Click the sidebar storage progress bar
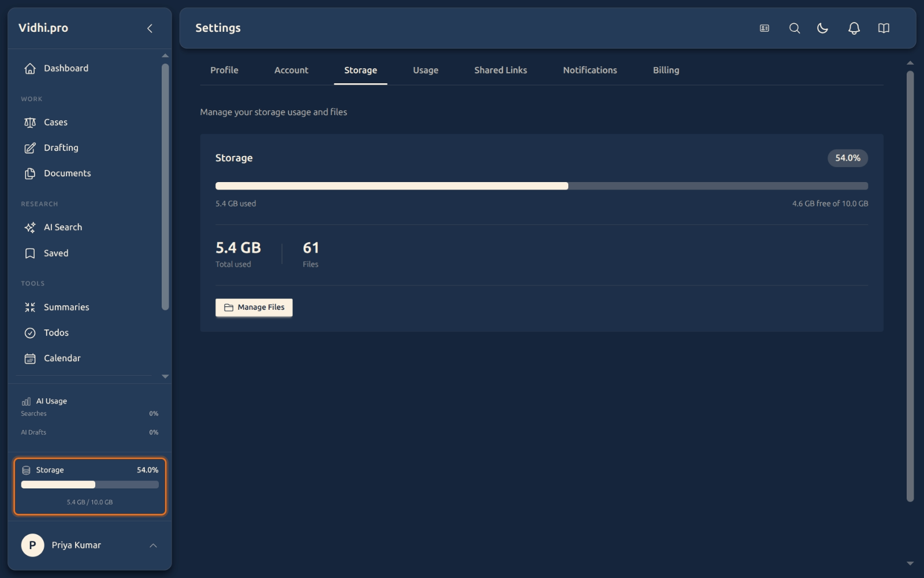This screenshot has width=924, height=578. point(90,485)
